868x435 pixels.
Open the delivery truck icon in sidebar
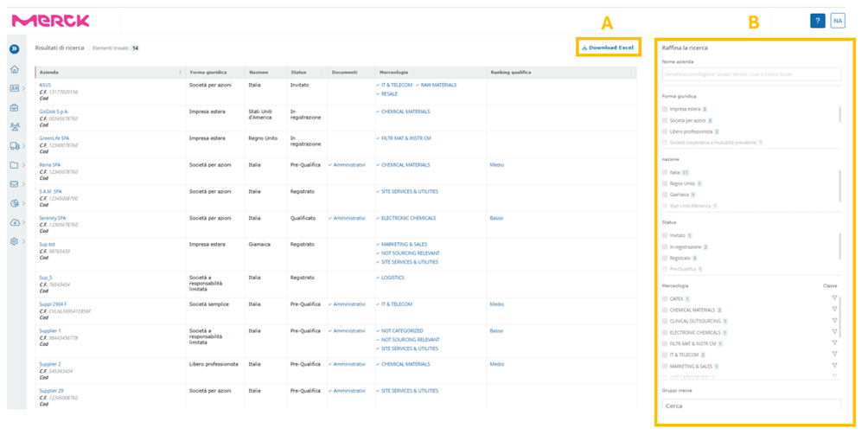click(x=15, y=146)
